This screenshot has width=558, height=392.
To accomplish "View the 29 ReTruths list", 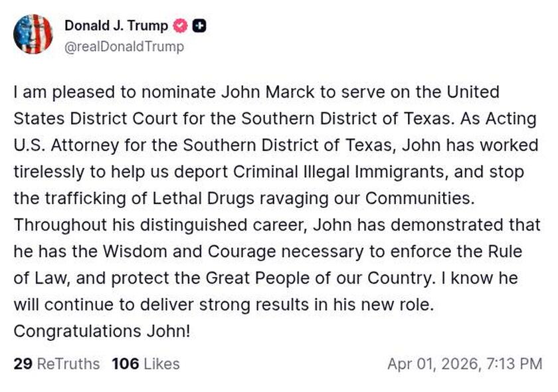I will click(56, 363).
